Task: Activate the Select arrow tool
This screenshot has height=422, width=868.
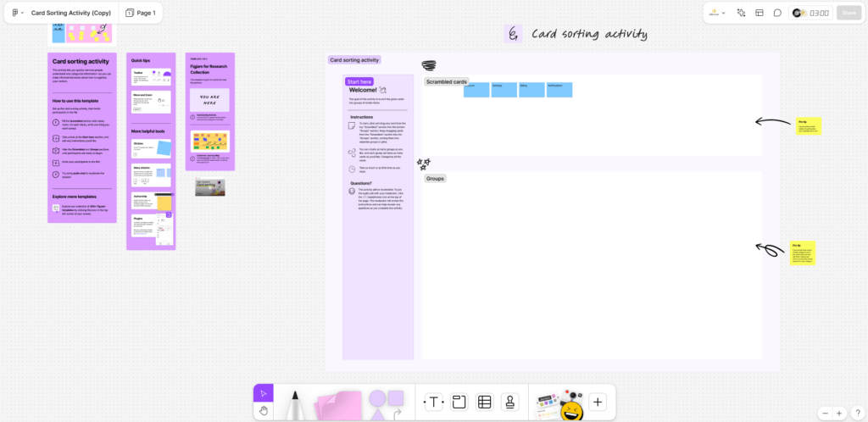Action: tap(263, 393)
